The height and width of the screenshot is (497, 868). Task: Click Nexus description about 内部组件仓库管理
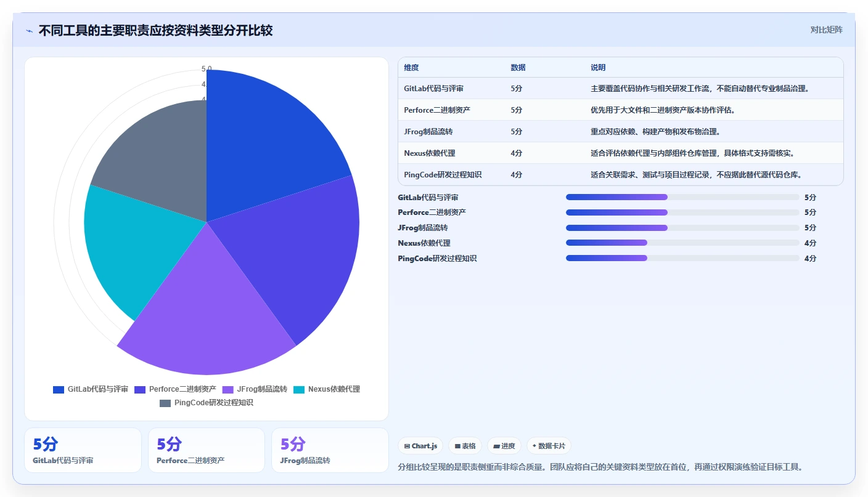[x=692, y=153]
